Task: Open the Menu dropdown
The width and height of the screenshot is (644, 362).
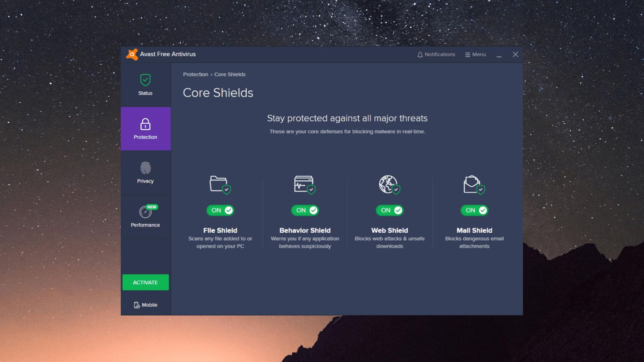Action: pyautogui.click(x=475, y=54)
